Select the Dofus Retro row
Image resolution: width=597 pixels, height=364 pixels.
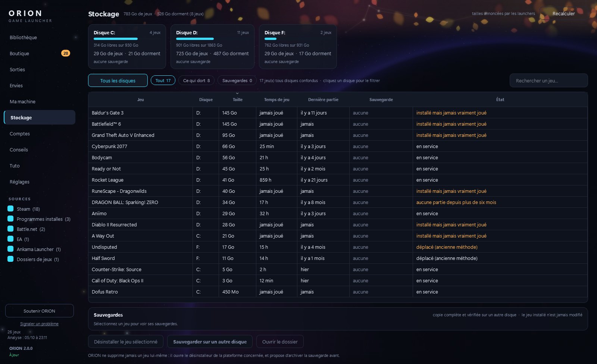point(338,292)
